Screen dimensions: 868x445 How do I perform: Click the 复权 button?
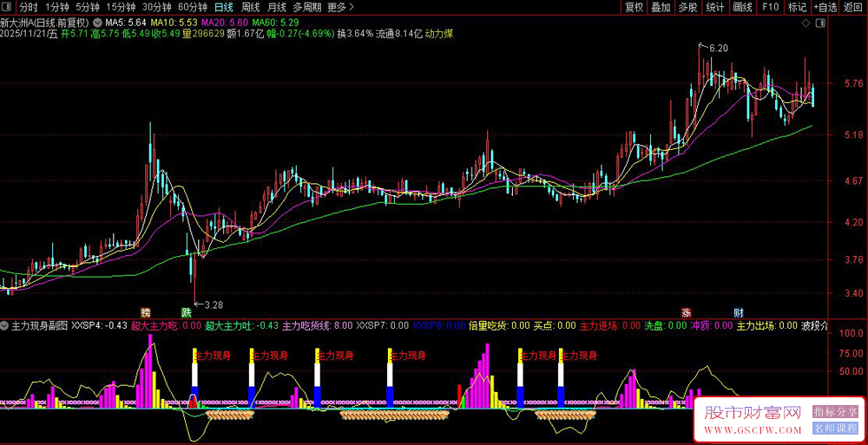[x=634, y=8]
